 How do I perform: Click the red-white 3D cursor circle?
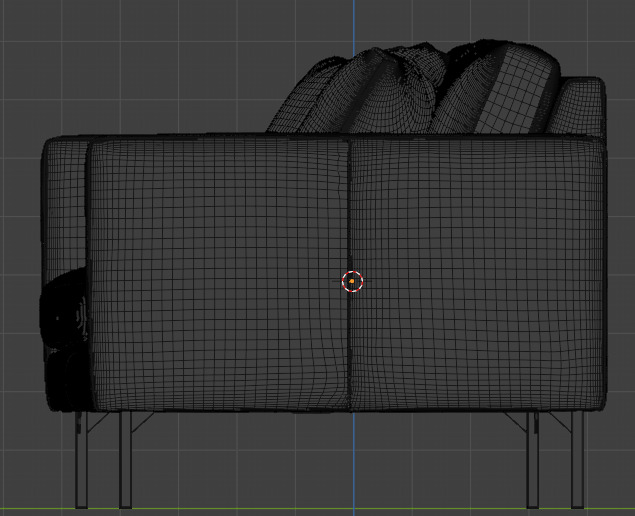point(352,281)
